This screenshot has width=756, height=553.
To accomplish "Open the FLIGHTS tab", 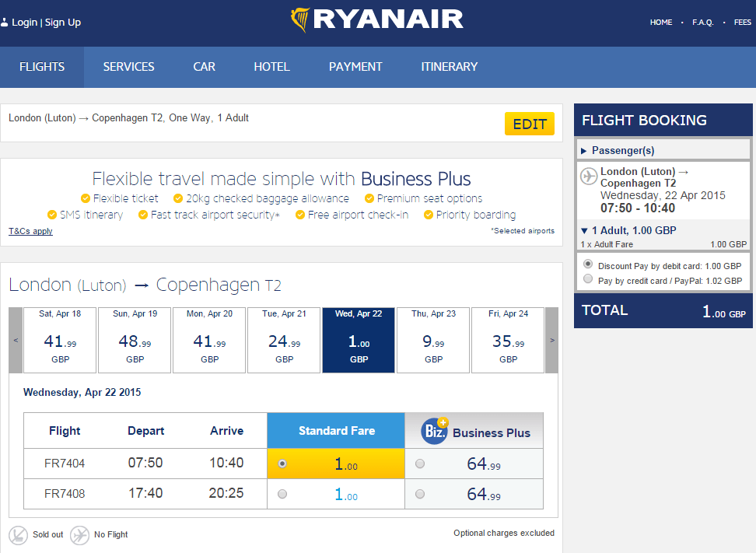I will pos(42,67).
